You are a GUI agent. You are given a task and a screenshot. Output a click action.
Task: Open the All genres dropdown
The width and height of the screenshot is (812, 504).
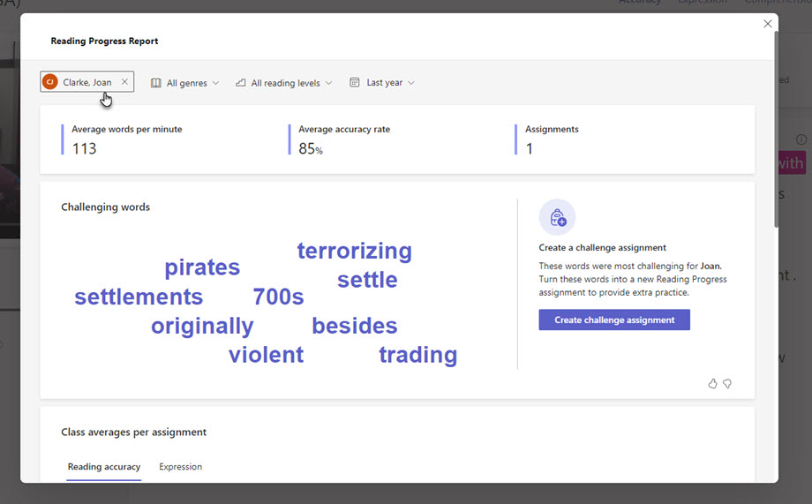pos(184,83)
